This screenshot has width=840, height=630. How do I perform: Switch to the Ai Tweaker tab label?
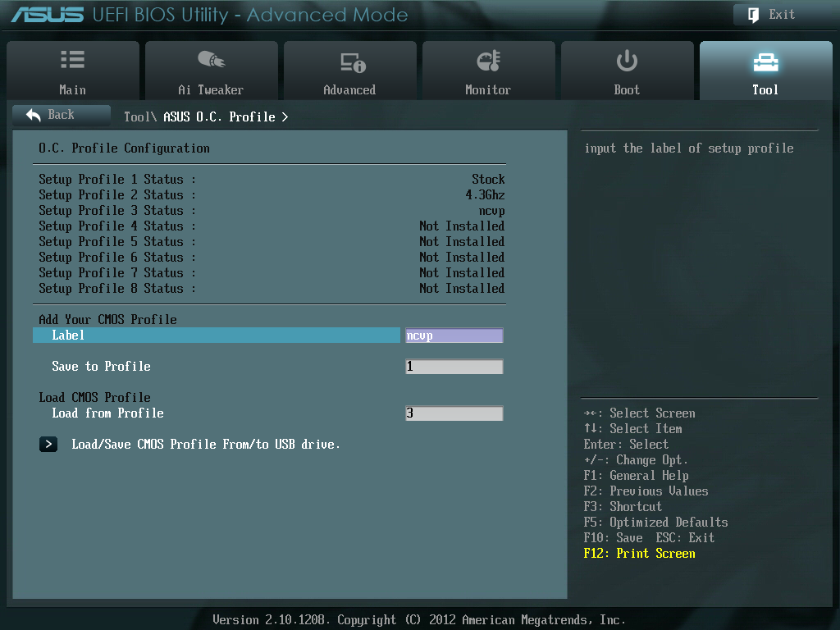click(211, 90)
